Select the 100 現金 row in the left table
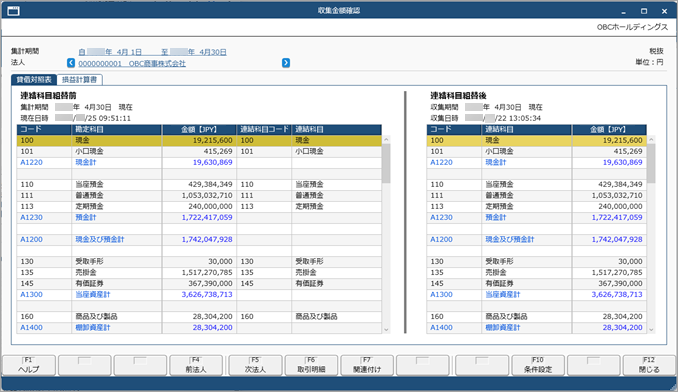This screenshot has width=678, height=392. pyautogui.click(x=199, y=140)
